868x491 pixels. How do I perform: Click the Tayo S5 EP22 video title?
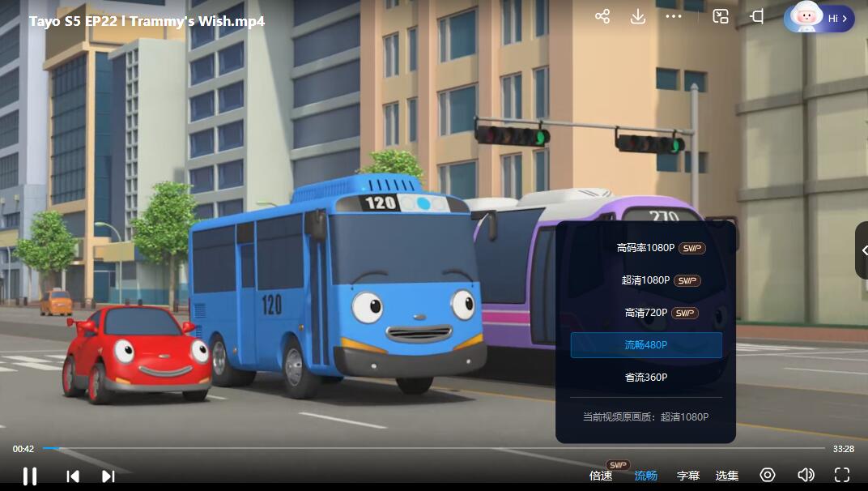tap(147, 21)
